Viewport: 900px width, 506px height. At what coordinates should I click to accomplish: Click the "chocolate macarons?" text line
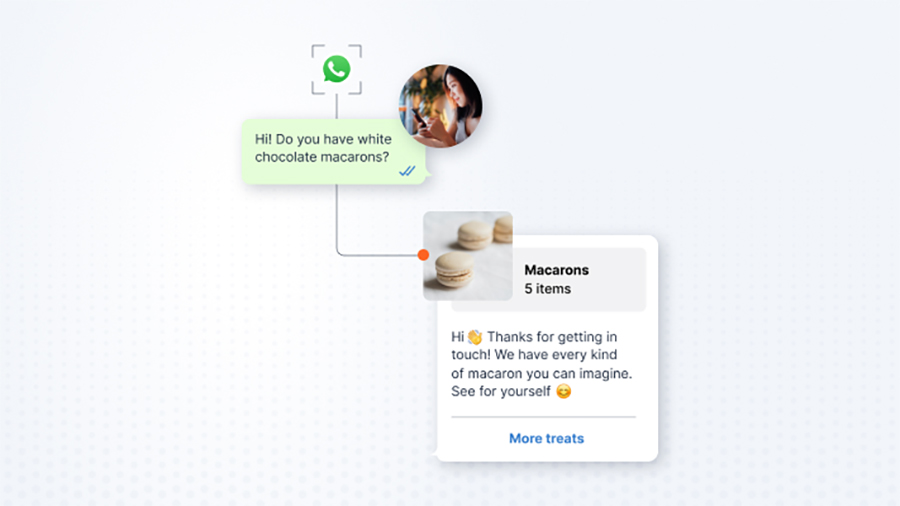(322, 157)
